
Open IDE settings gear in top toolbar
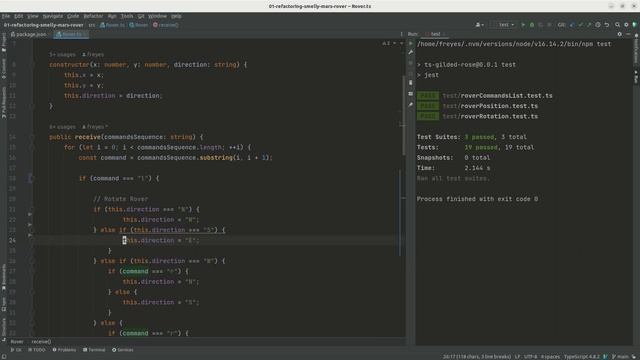coord(626,25)
